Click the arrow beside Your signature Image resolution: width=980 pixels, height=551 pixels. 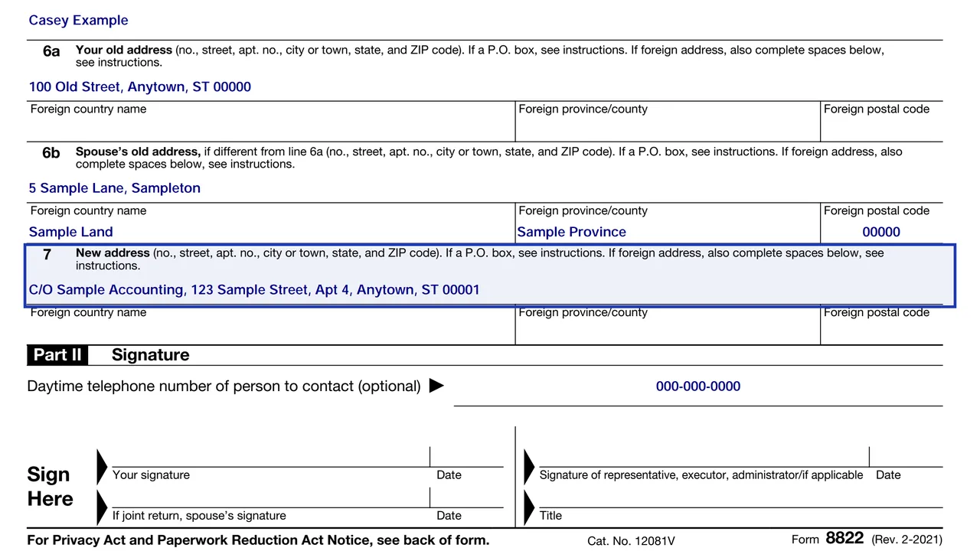[103, 466]
